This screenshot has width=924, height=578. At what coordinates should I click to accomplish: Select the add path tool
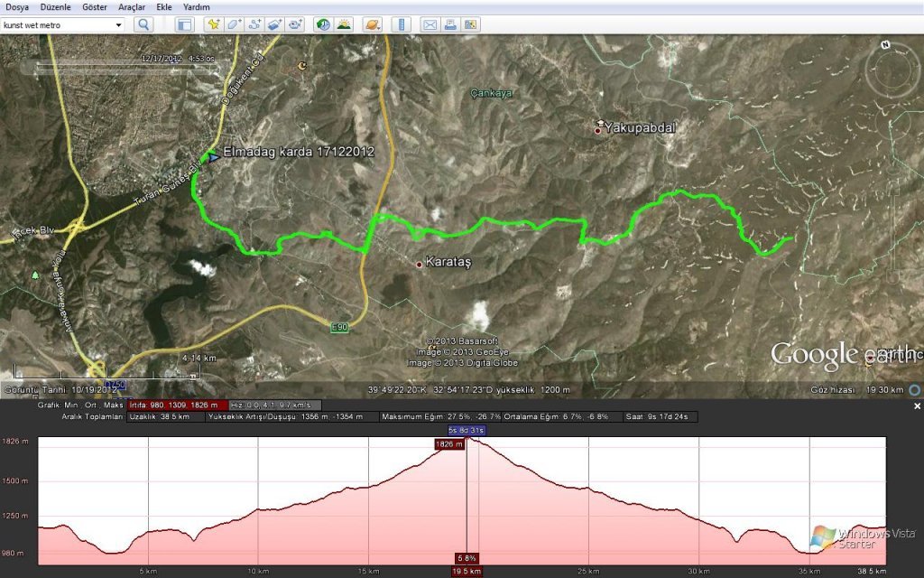point(254,24)
